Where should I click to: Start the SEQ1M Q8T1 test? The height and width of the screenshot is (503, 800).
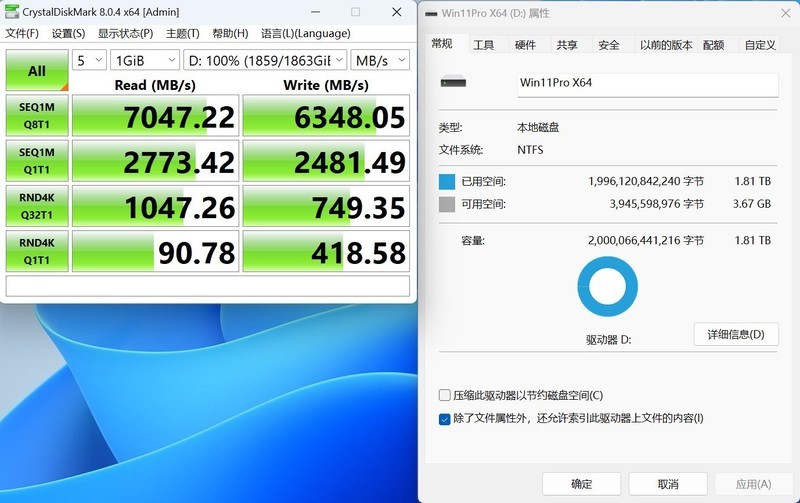pyautogui.click(x=37, y=115)
